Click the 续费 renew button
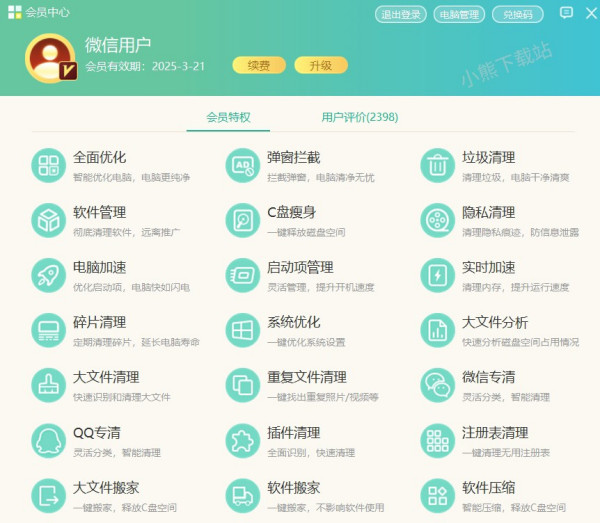Viewport: 600px width, 523px height. click(x=259, y=65)
